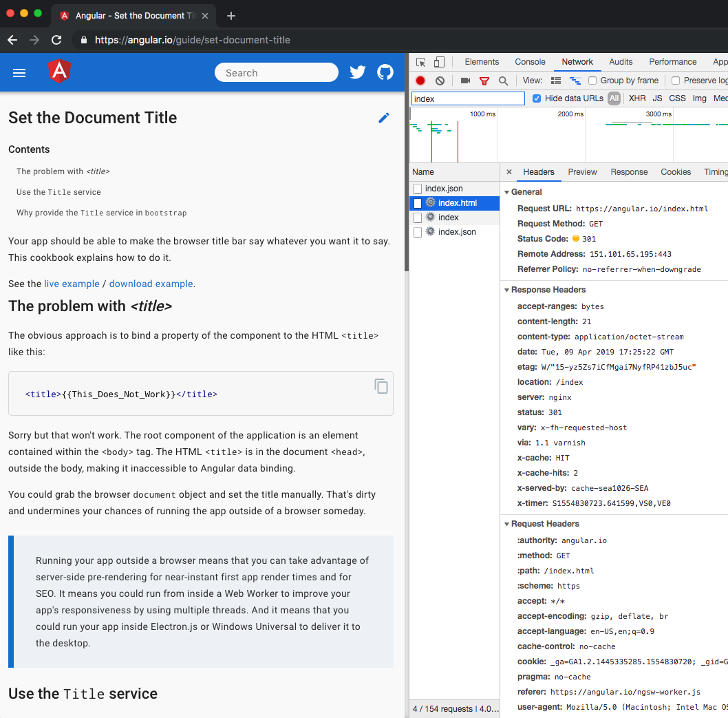Toggle the device toolbar icon
728x718 pixels.
[440, 62]
